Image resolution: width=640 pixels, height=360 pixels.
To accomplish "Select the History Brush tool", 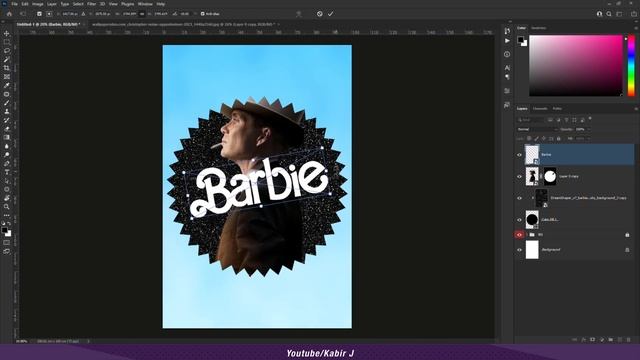I will (x=7, y=120).
